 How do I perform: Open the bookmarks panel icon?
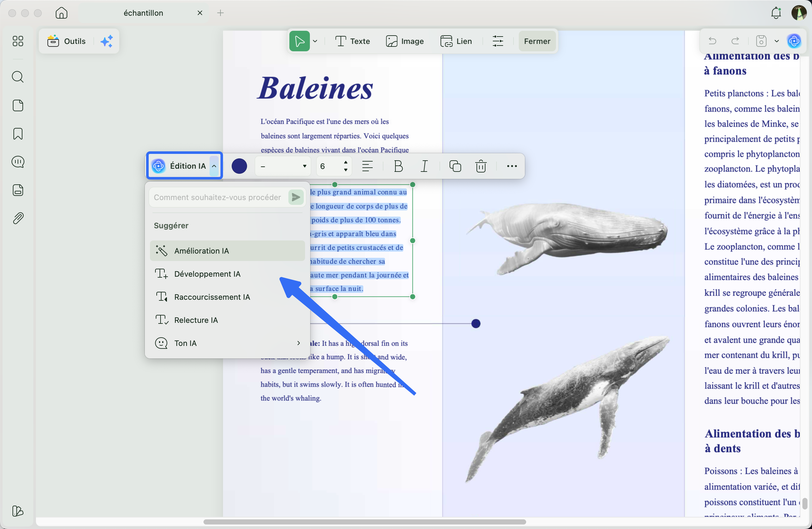click(x=18, y=134)
